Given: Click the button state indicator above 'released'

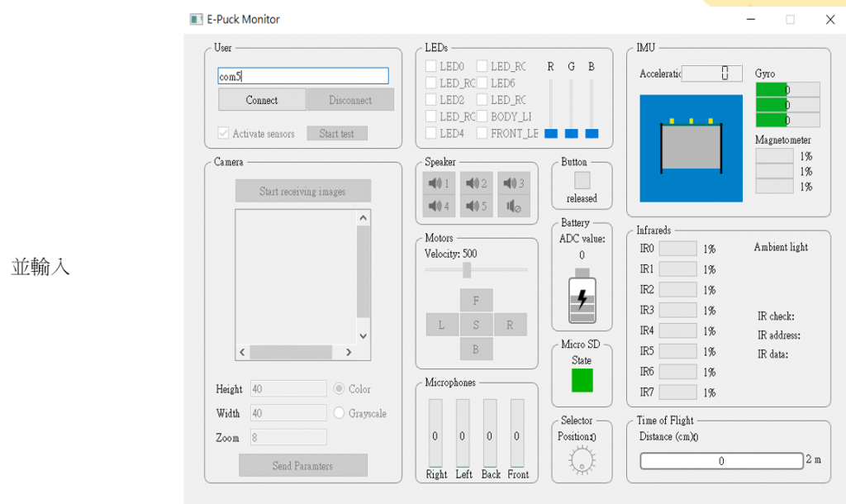Looking at the screenshot, I should (x=582, y=180).
